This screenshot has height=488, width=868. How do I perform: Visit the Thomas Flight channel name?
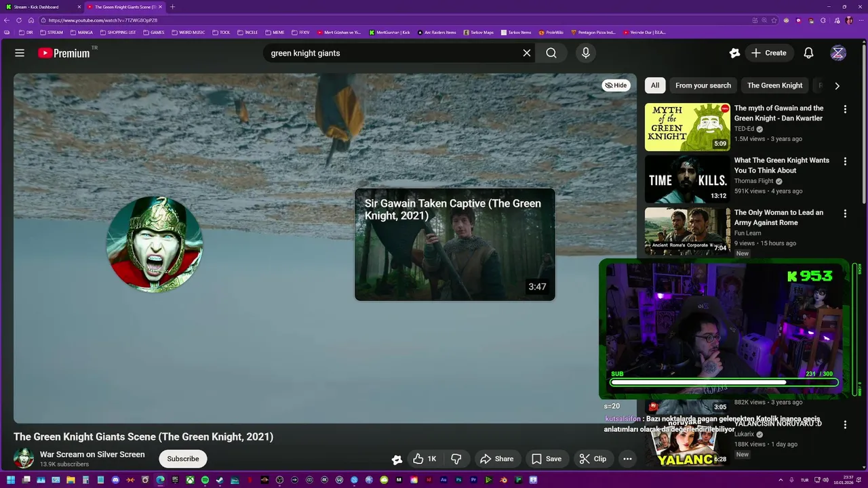coord(753,181)
